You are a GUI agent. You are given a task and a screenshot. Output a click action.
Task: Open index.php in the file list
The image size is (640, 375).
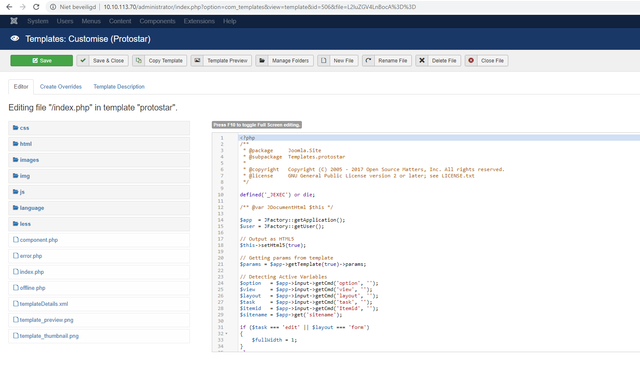coord(99,272)
